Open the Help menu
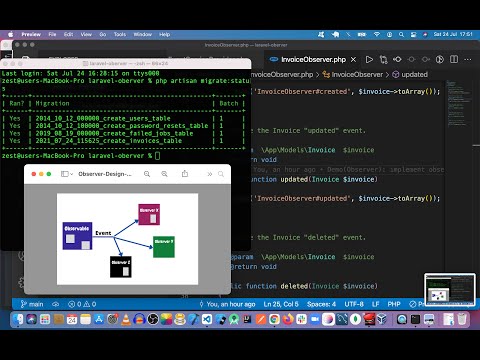 [x=164, y=34]
